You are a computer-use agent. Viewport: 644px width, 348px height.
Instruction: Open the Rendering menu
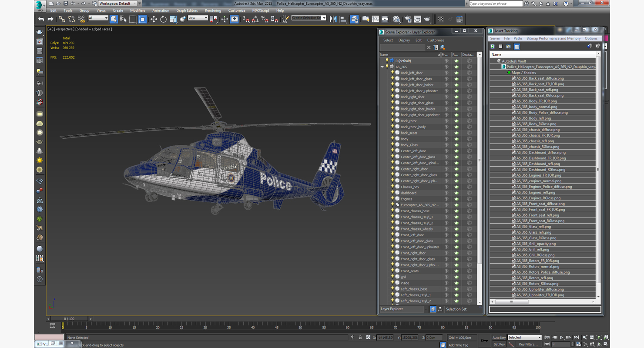pyautogui.click(x=213, y=10)
